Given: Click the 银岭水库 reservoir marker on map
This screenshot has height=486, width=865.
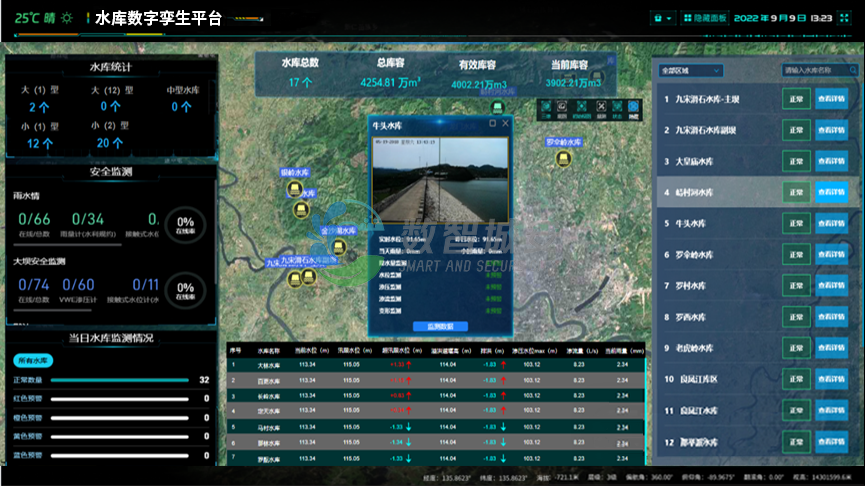Looking at the screenshot, I should point(295,189).
